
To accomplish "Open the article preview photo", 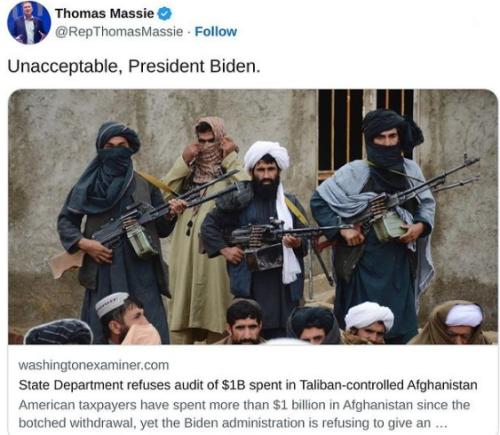I will [x=253, y=217].
